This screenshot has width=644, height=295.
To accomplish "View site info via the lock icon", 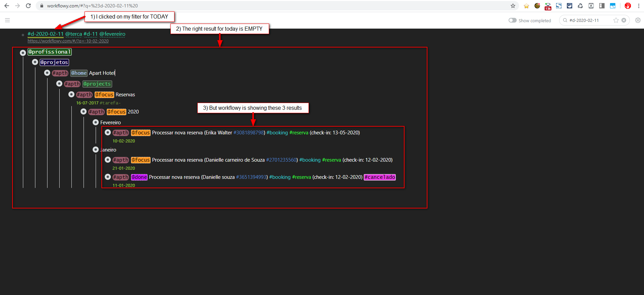I will tap(42, 6).
